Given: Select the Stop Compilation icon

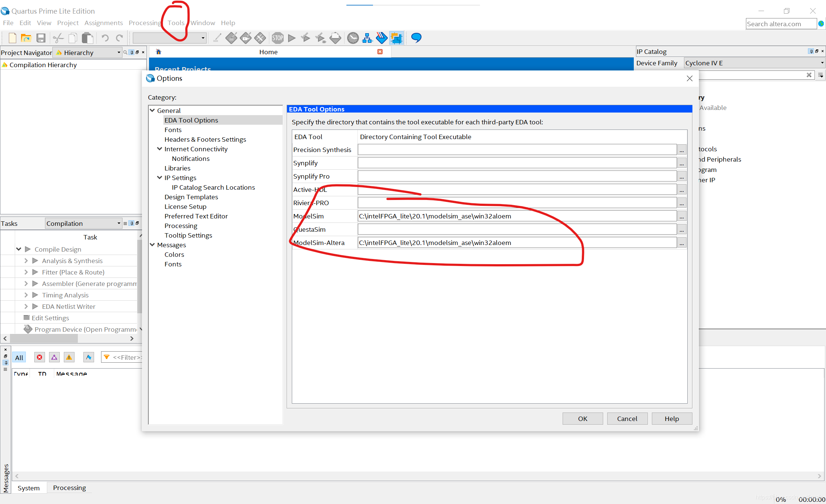Looking at the screenshot, I should pyautogui.click(x=277, y=38).
